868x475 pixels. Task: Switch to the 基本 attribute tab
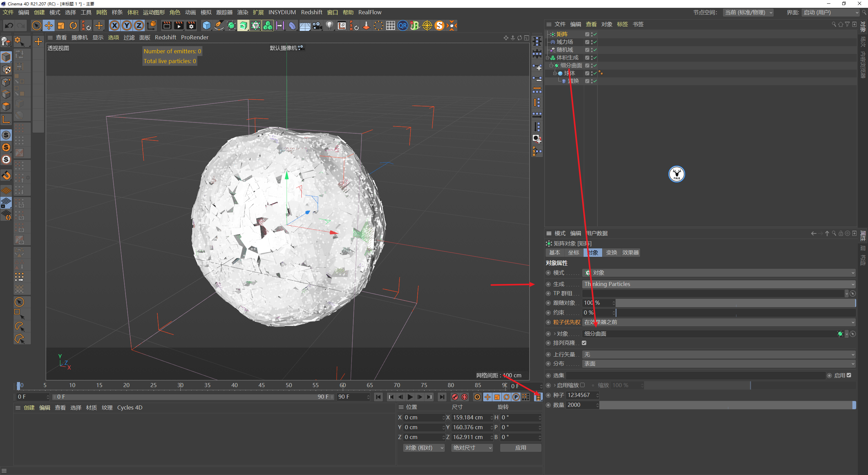coord(555,252)
